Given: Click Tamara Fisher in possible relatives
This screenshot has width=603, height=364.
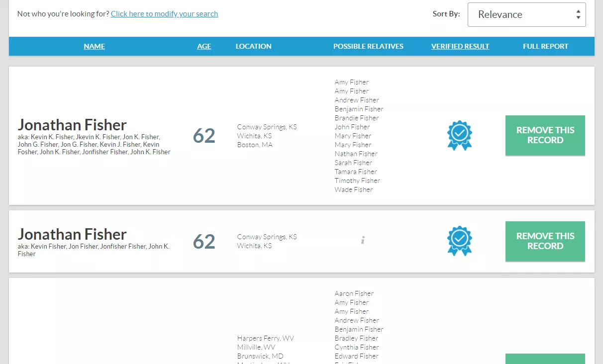Looking at the screenshot, I should click(x=356, y=172).
